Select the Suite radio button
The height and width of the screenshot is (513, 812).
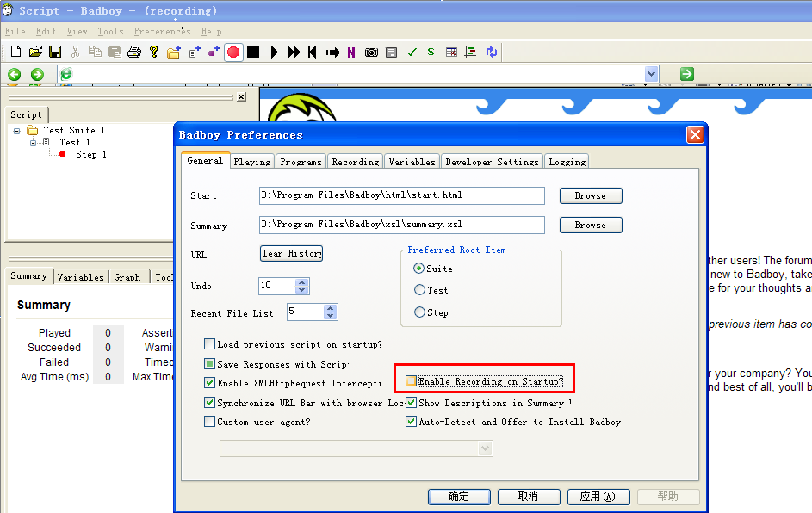(x=419, y=269)
